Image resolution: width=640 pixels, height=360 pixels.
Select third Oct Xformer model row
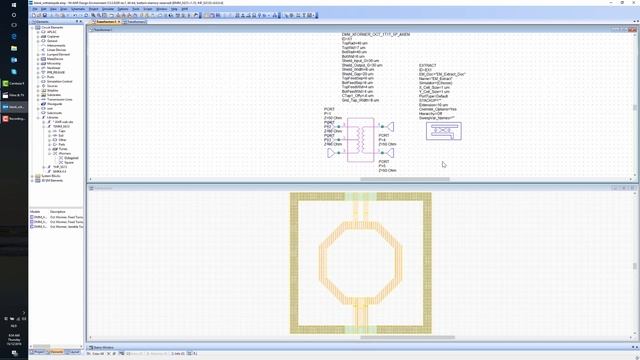(56, 226)
